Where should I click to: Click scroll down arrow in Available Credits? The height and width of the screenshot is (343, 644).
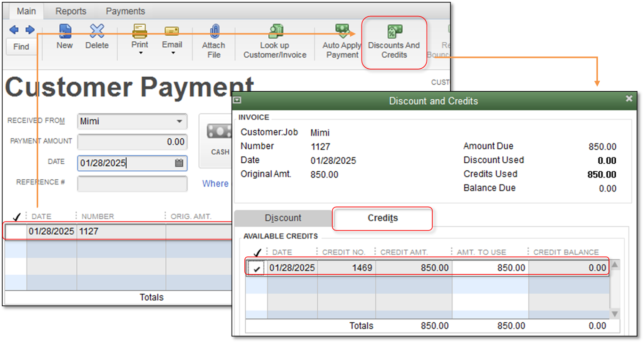point(614,313)
